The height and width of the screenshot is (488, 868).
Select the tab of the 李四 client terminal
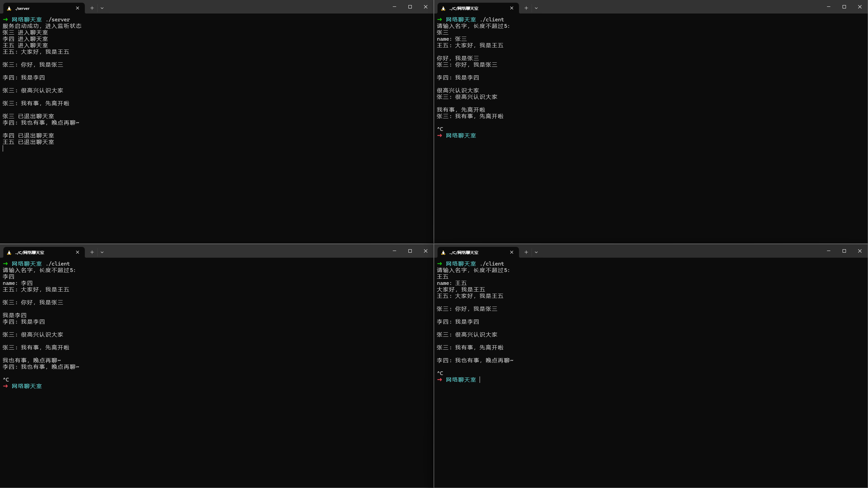[44, 252]
